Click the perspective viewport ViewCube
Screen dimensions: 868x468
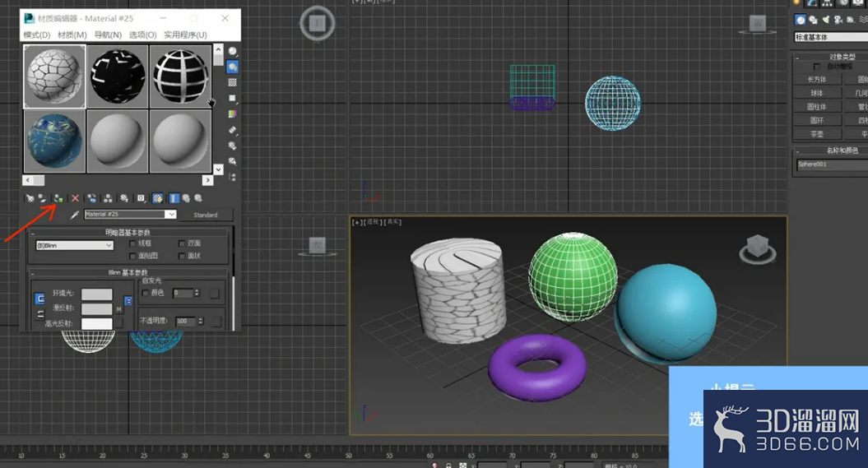click(x=757, y=248)
